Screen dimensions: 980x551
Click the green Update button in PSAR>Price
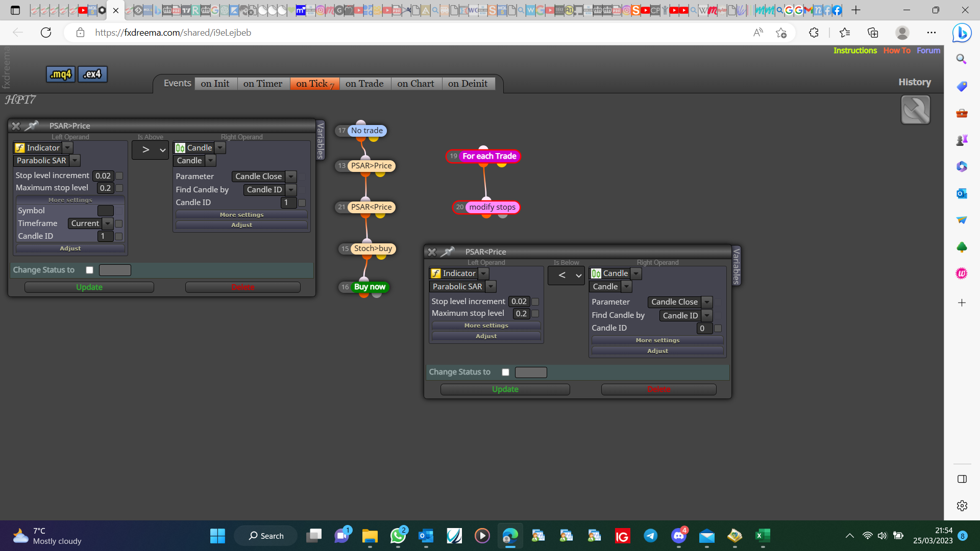click(x=89, y=287)
